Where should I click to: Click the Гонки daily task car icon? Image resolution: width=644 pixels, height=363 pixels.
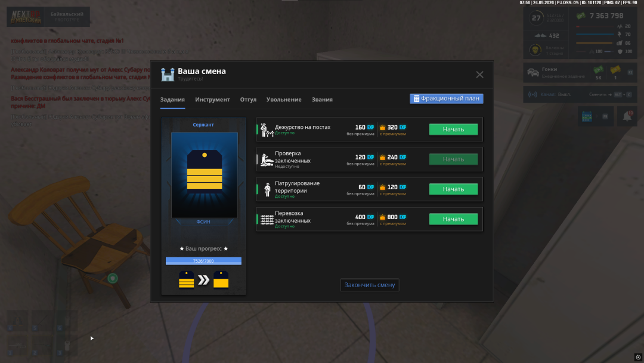point(533,73)
